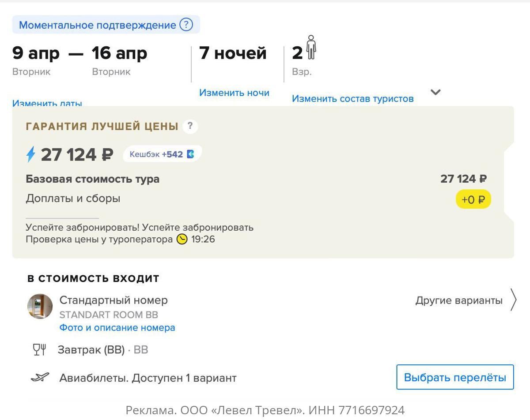Click the yellow clock icon
This screenshot has height=420, width=530.
182,240
